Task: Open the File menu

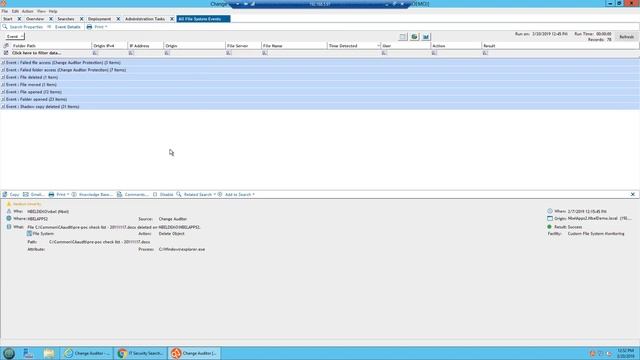Action: pyautogui.click(x=4, y=11)
